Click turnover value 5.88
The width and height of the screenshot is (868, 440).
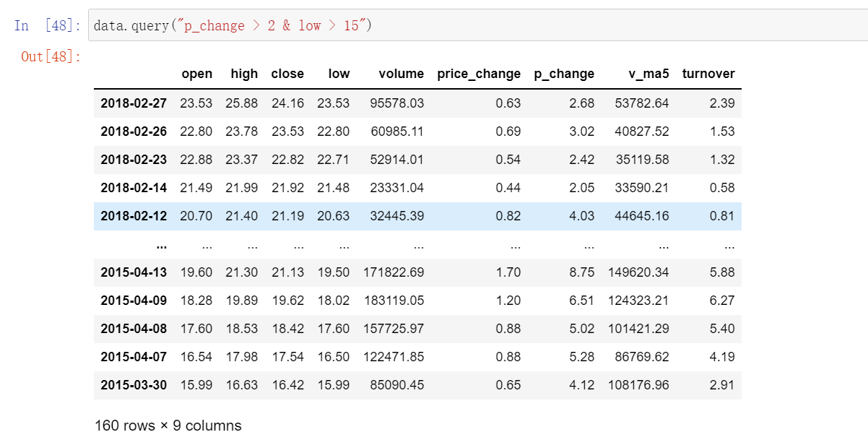722,272
